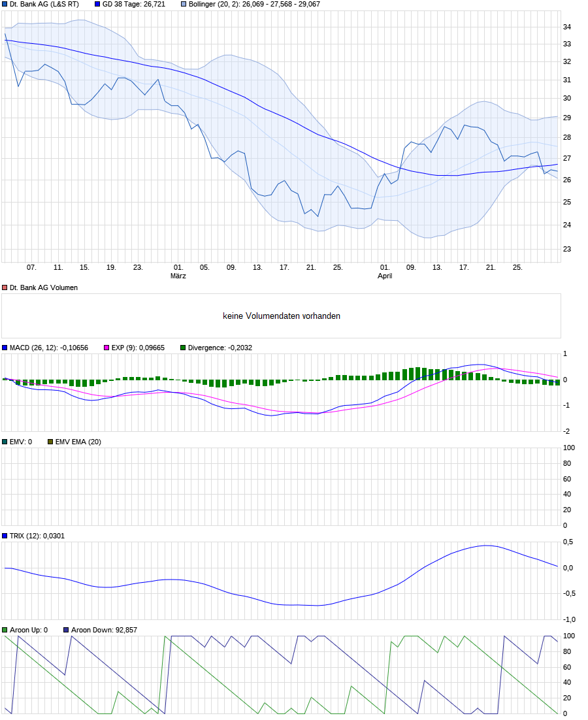Screen dimensions: 588x720
Task: Click the TRIX (12) legend swatch
Action: point(5,536)
